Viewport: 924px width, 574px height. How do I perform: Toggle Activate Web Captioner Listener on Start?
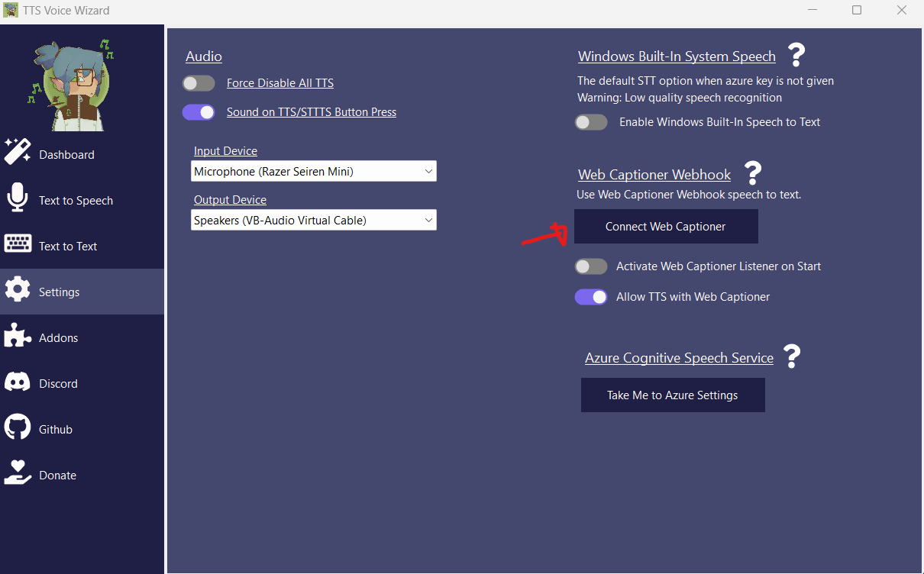pos(591,266)
